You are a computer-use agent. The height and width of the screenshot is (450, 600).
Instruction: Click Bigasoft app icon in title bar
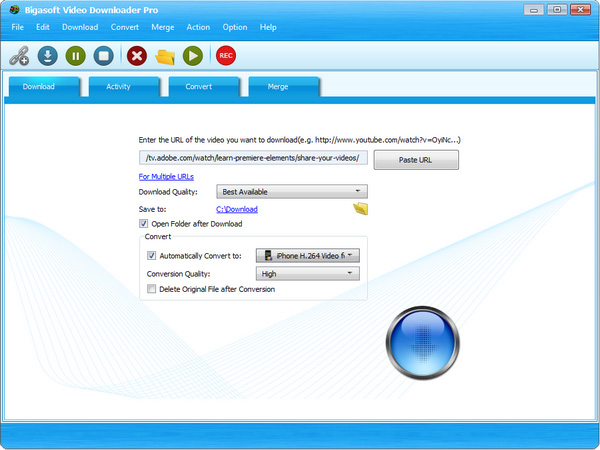(x=15, y=10)
